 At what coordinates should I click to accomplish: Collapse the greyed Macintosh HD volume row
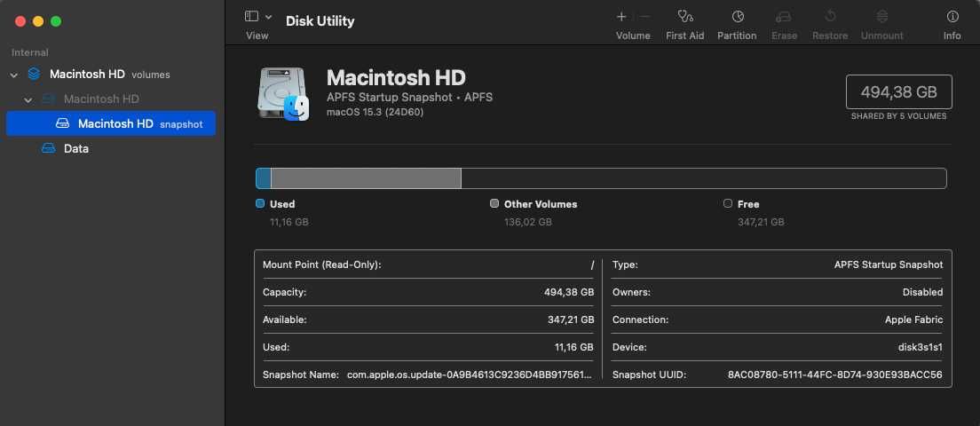click(x=28, y=99)
